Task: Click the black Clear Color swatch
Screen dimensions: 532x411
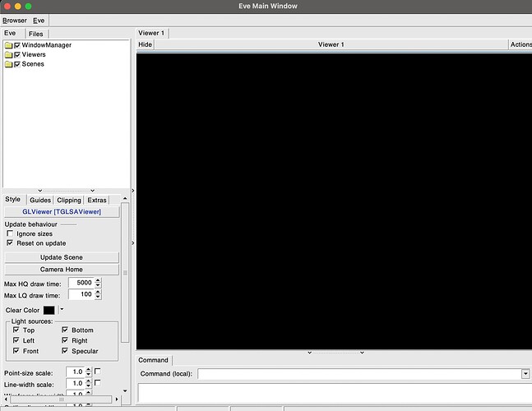Action: pyautogui.click(x=49, y=310)
